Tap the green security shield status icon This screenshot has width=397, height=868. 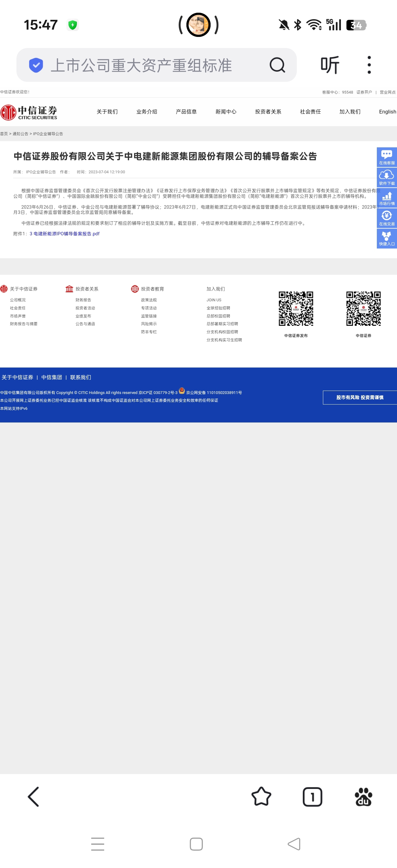[73, 25]
